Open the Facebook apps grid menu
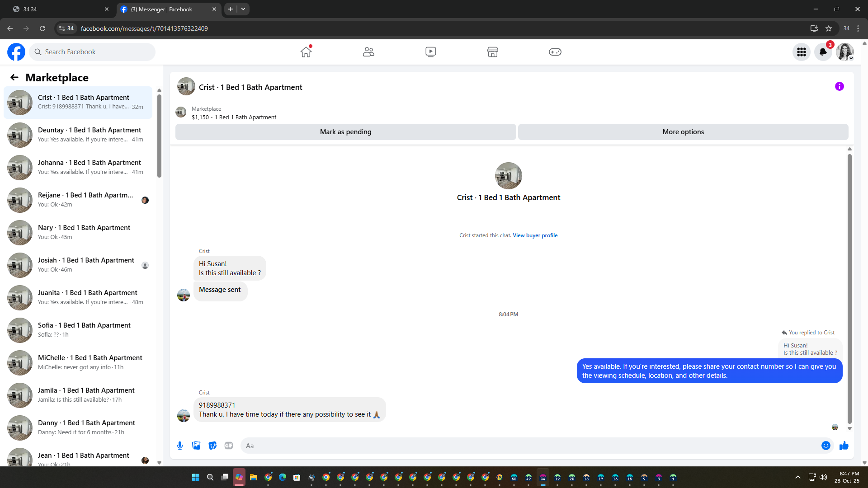Screen dimensions: 868x488 point(802,52)
